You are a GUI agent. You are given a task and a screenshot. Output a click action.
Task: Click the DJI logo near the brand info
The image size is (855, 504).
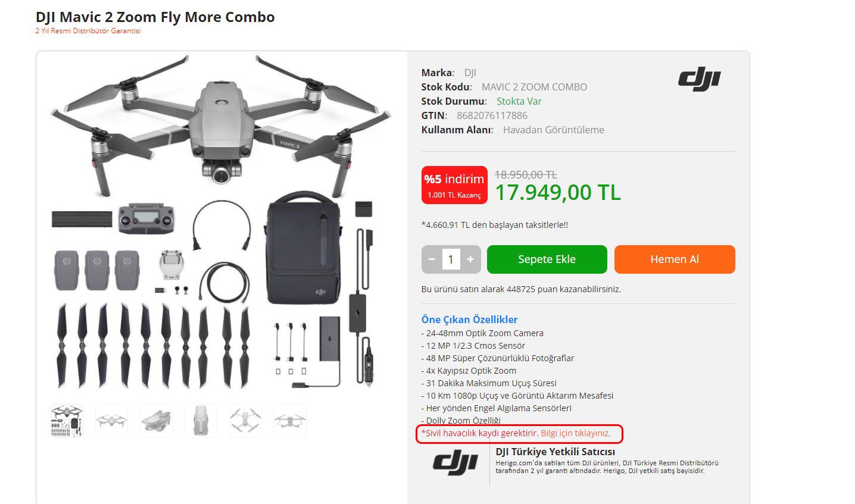699,80
